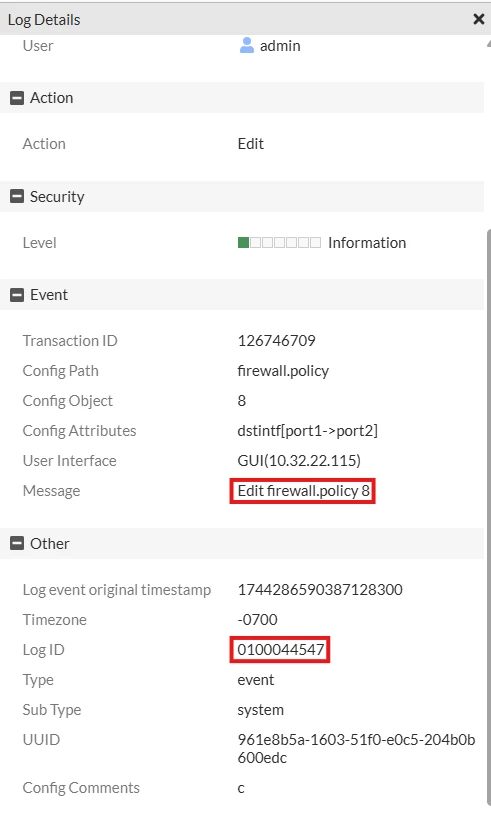Click the Action value 'Edit'

251,144
